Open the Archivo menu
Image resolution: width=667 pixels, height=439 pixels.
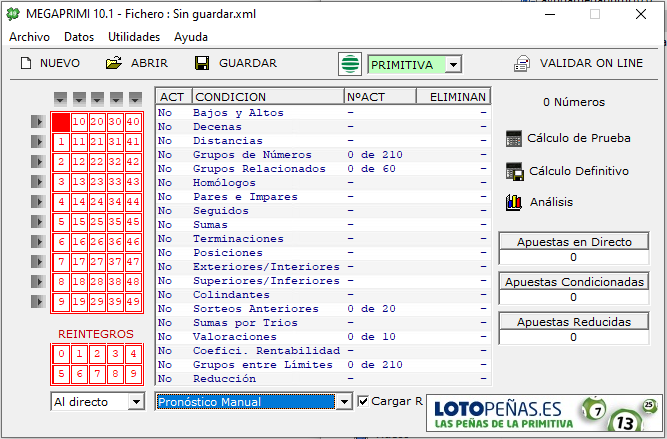(29, 36)
